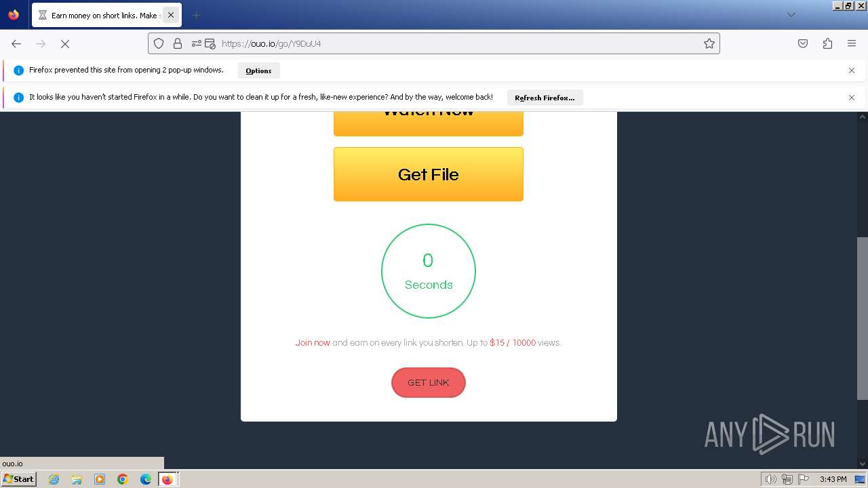868x488 pixels.
Task: Launch Microsoft Edge from taskbar
Action: (x=146, y=479)
